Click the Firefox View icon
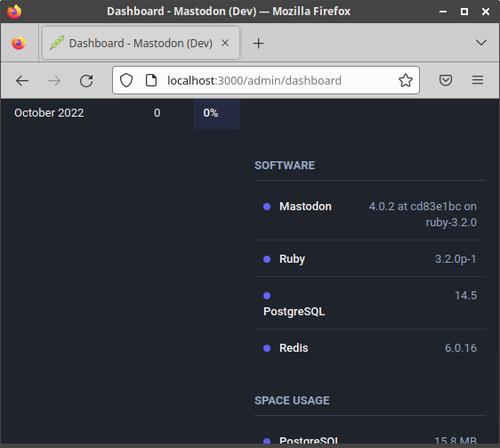This screenshot has width=500, height=448. click(x=19, y=43)
